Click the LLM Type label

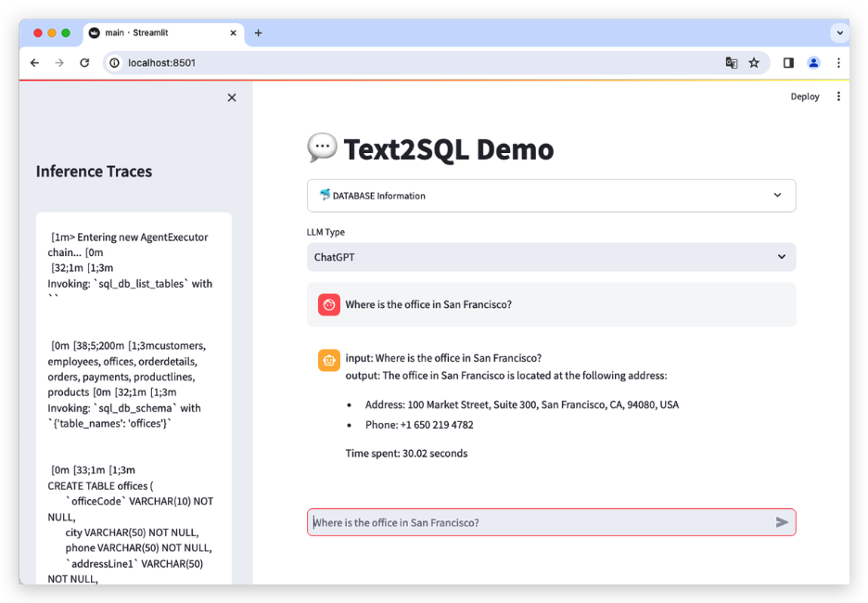pos(325,232)
